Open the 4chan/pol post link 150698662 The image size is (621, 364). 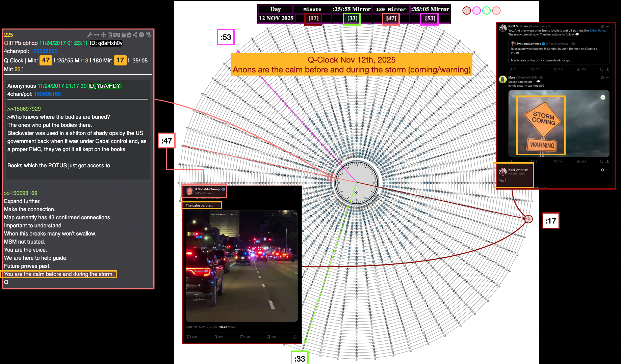(x=44, y=51)
